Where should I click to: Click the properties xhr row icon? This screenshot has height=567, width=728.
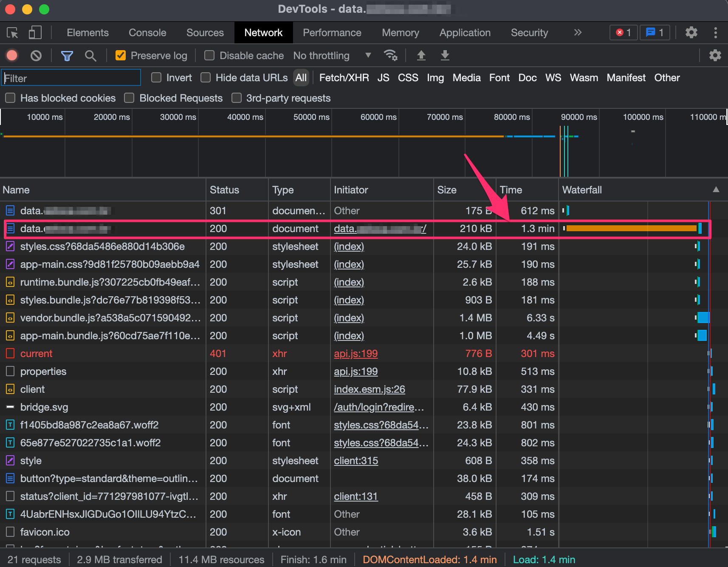(x=10, y=371)
